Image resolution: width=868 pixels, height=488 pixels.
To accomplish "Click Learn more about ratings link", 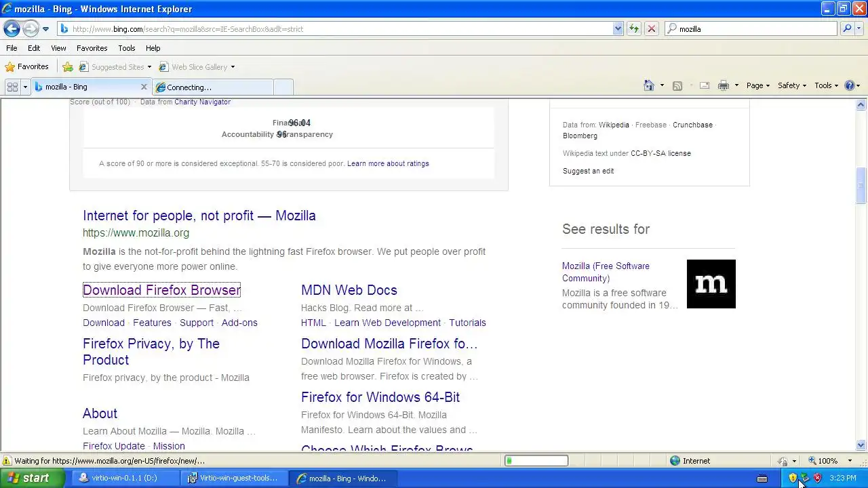I will tap(388, 163).
